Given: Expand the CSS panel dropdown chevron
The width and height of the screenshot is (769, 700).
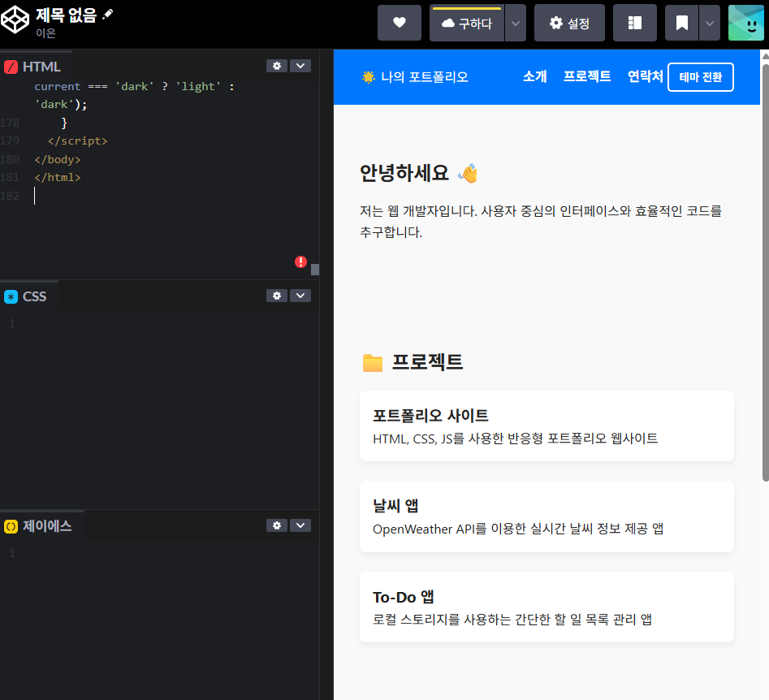Looking at the screenshot, I should tap(300, 296).
